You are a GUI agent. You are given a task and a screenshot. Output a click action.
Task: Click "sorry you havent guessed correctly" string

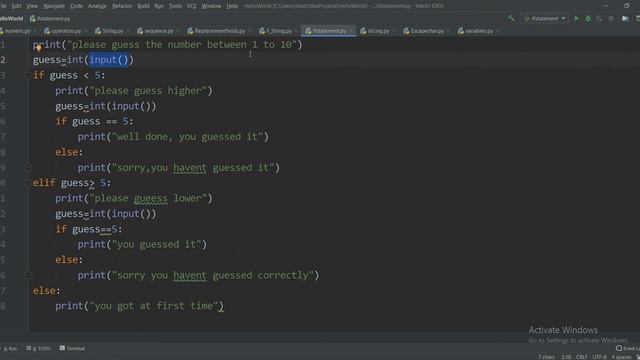(213, 275)
